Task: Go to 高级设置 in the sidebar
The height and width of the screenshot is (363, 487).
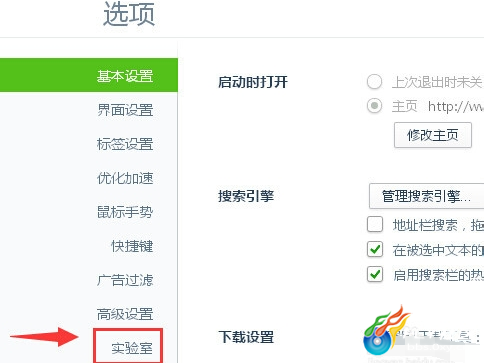Action: (x=125, y=314)
